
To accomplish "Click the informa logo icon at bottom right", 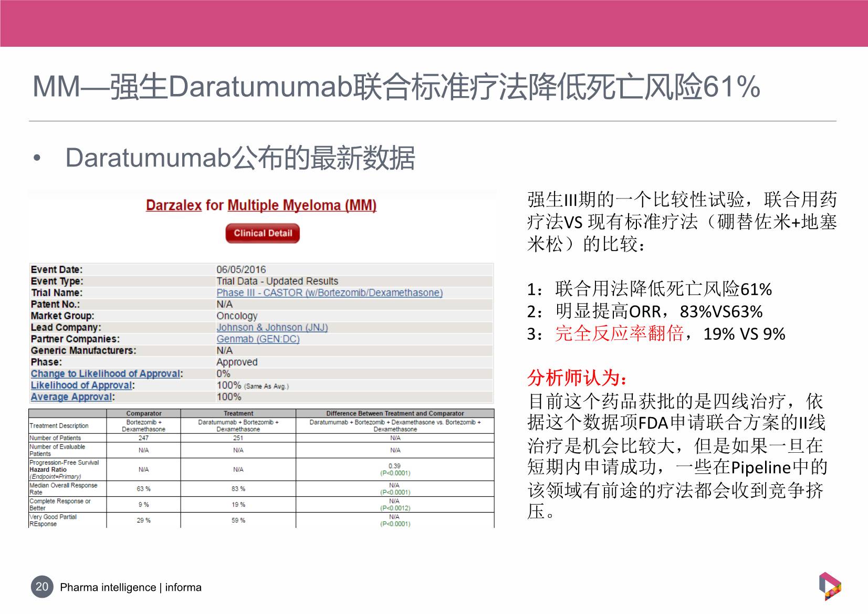I will pos(830,586).
